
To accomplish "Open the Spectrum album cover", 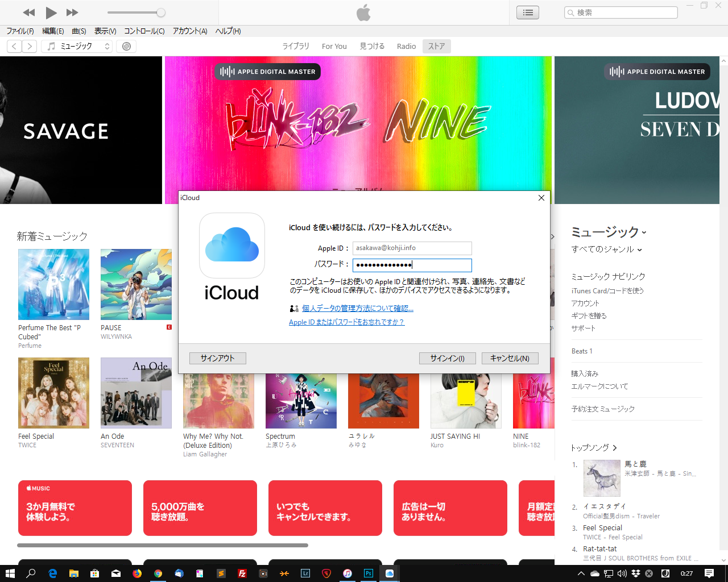I will click(x=301, y=401).
